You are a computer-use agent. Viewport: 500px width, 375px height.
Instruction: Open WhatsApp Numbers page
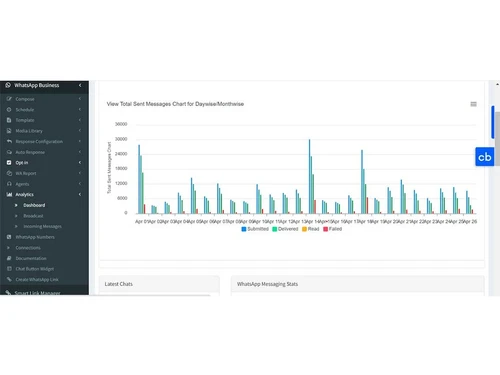pyautogui.click(x=35, y=237)
